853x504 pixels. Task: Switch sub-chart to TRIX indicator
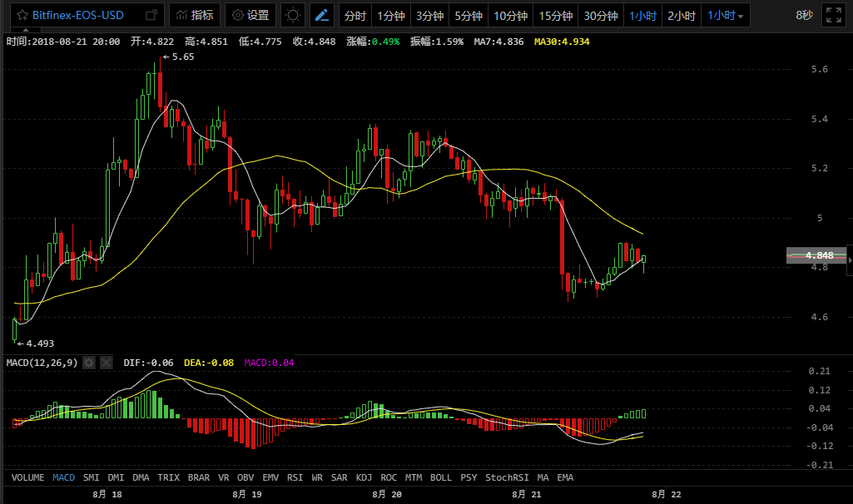click(x=168, y=477)
